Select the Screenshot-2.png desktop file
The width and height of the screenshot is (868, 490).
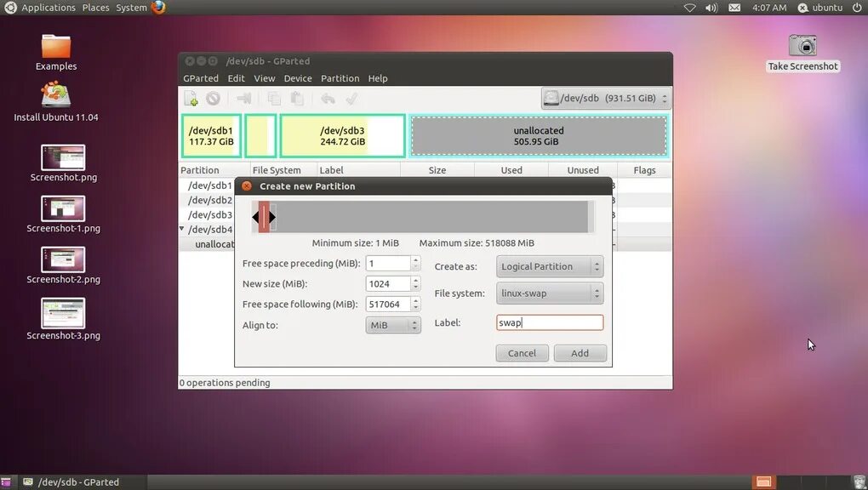pos(63,265)
